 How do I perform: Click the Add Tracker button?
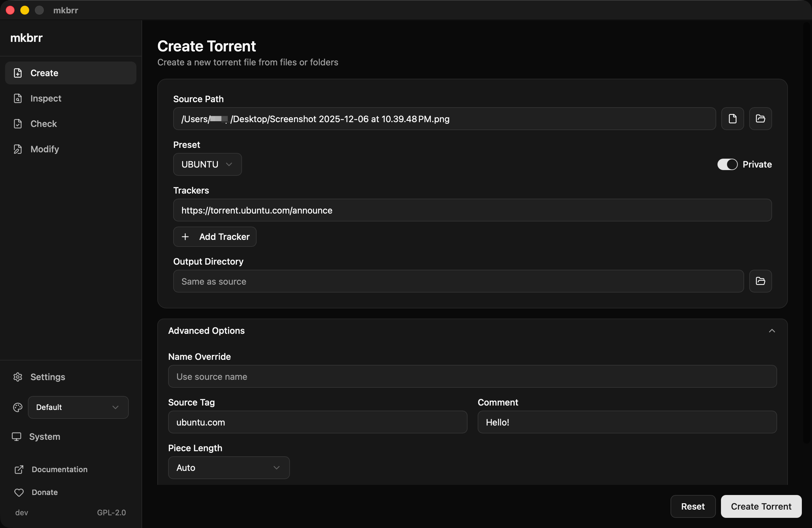(x=215, y=236)
